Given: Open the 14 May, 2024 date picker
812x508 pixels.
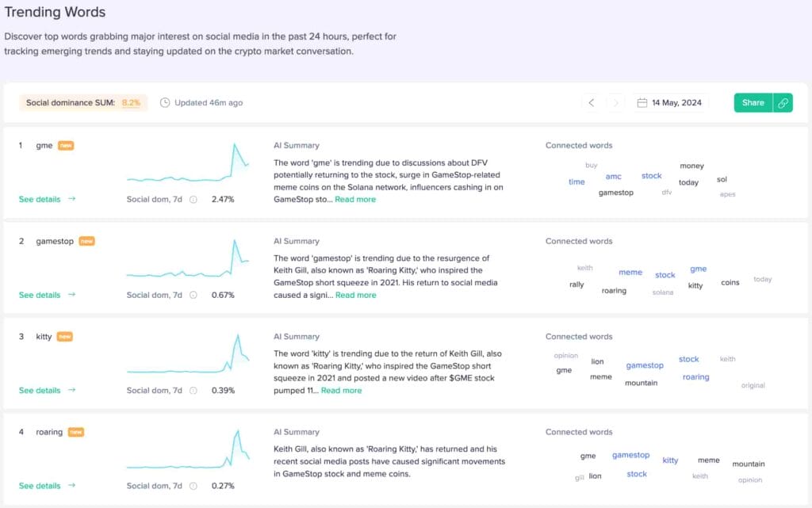Looking at the screenshot, I should coord(672,103).
